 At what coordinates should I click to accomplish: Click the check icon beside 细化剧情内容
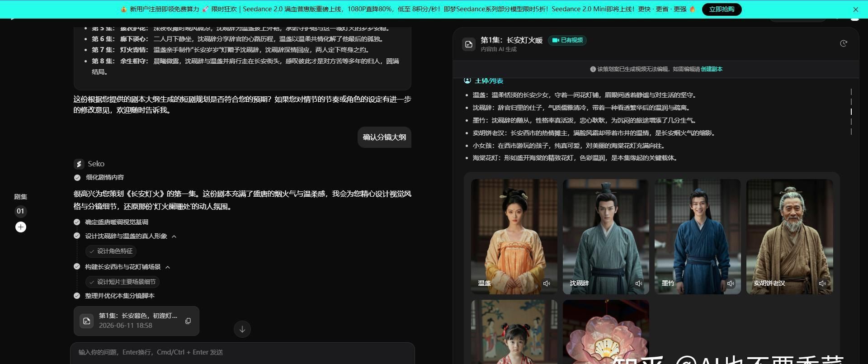pyautogui.click(x=77, y=178)
